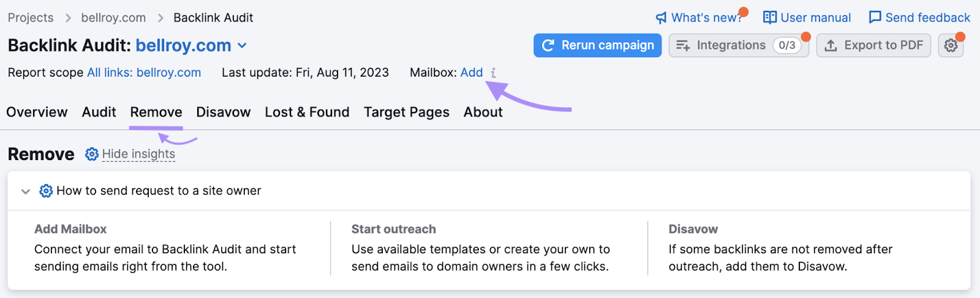Click All links: bellroy.com report scope
This screenshot has width=980, height=298.
coord(144,73)
